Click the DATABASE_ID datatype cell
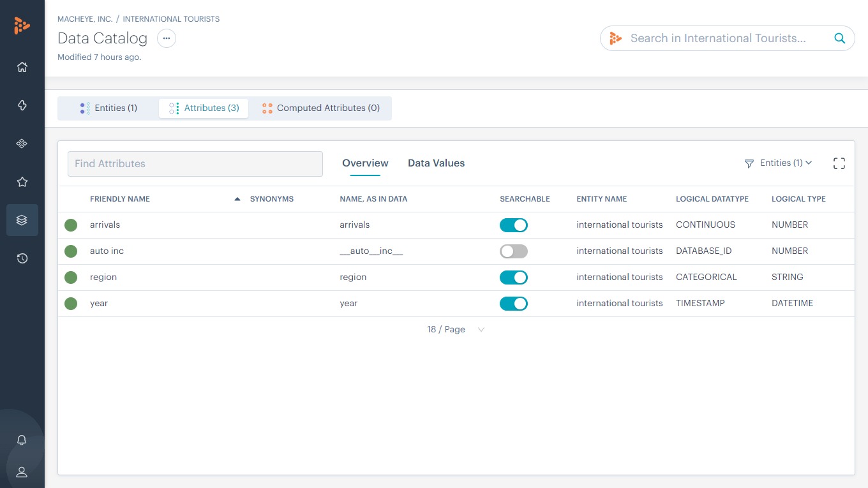Image resolution: width=868 pixels, height=488 pixels. click(x=703, y=251)
